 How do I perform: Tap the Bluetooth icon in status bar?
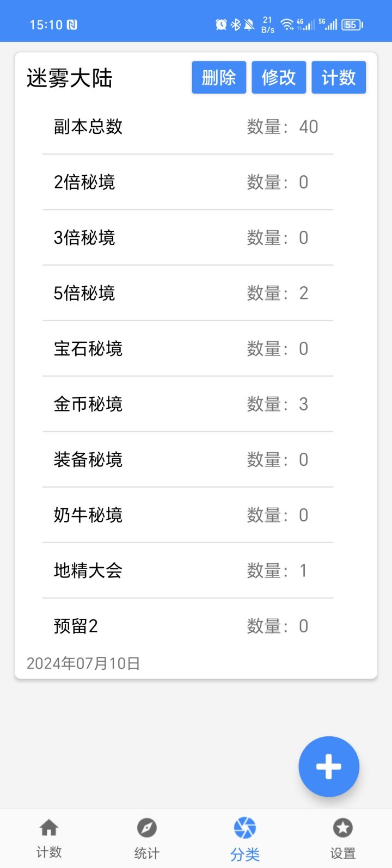(x=236, y=24)
